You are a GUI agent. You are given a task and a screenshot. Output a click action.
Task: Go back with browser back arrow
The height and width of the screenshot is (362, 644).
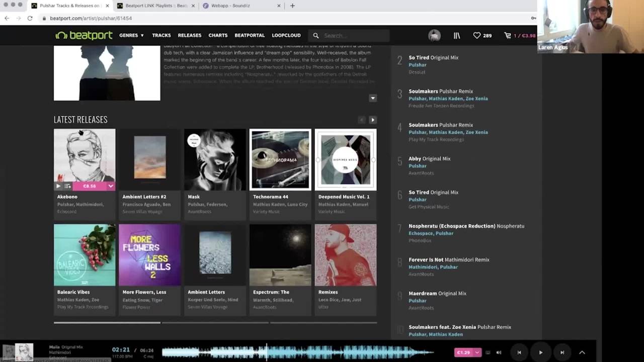pos(7,18)
